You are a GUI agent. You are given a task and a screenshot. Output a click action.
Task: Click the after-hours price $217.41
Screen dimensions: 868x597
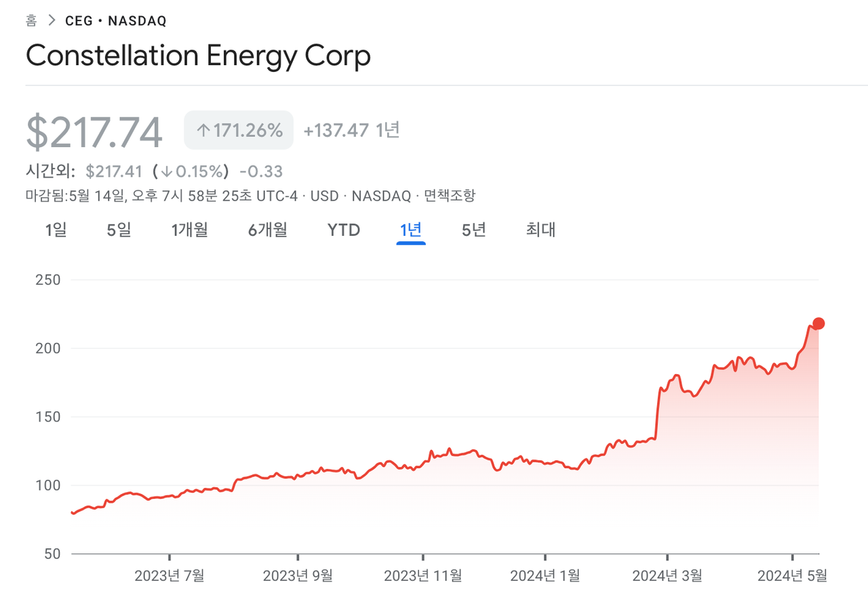click(x=114, y=172)
